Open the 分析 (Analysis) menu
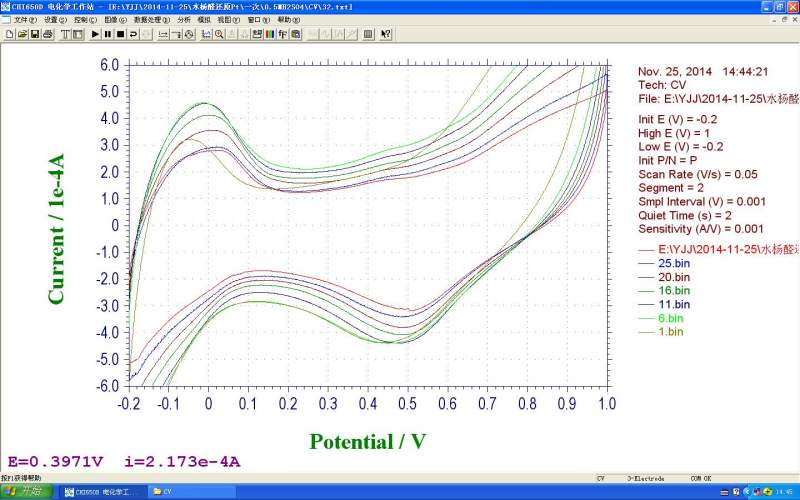The height and width of the screenshot is (500, 800). click(184, 19)
